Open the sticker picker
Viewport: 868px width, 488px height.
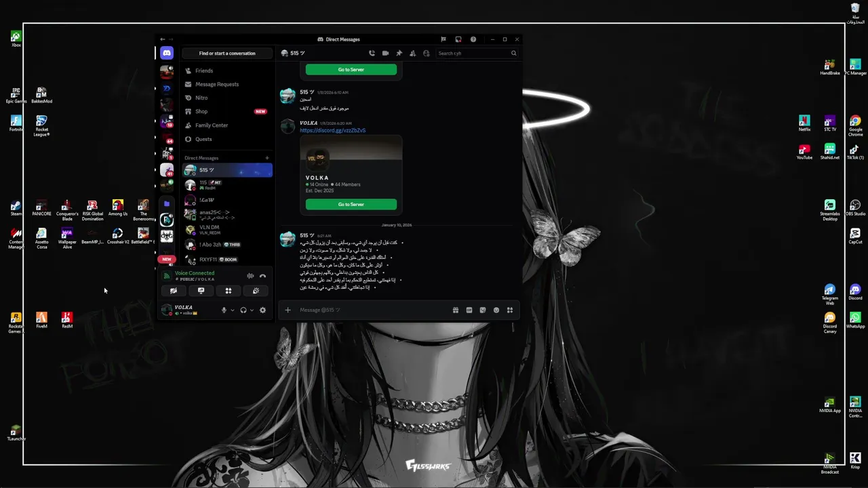coord(483,310)
